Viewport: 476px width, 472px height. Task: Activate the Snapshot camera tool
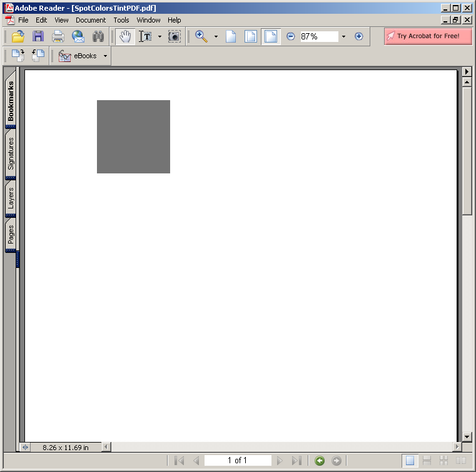[x=175, y=36]
